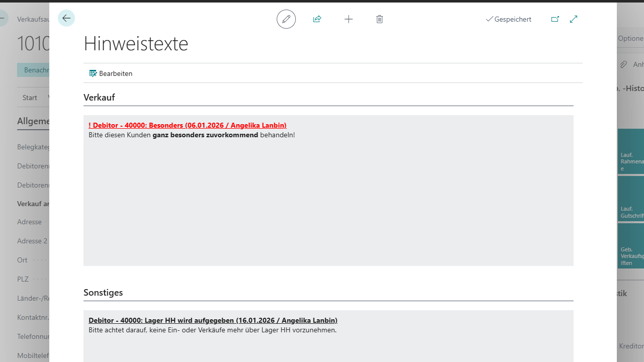Click the trash delete icon
This screenshot has height=362, width=644.
(x=379, y=19)
